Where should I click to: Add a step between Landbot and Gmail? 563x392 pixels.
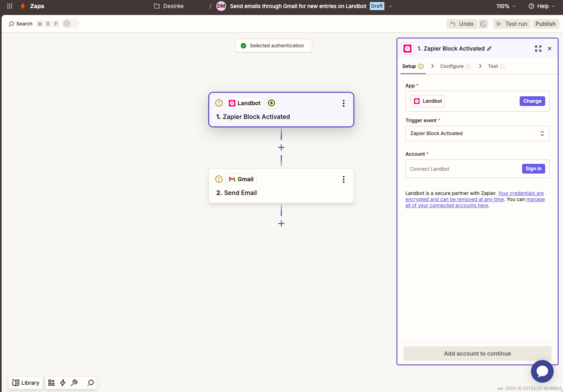pos(281,148)
